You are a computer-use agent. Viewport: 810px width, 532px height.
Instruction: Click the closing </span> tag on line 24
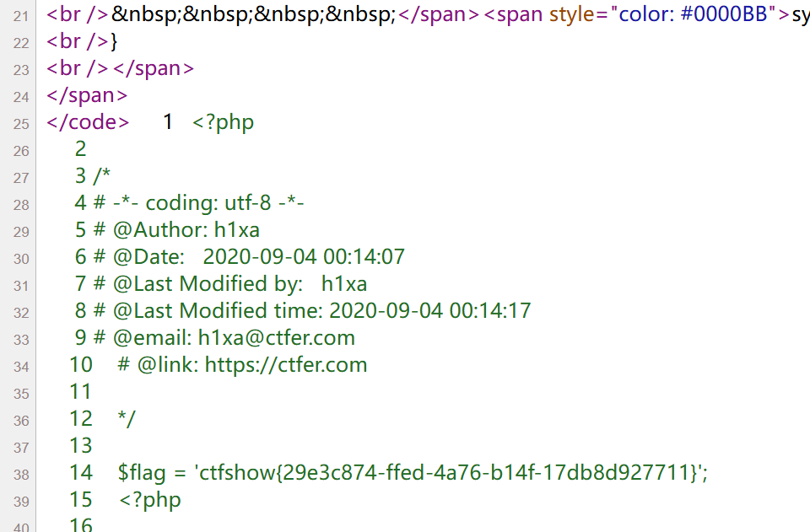tap(87, 95)
